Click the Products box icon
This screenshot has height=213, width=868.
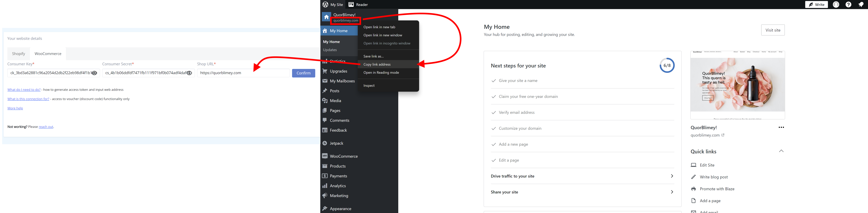pyautogui.click(x=325, y=166)
